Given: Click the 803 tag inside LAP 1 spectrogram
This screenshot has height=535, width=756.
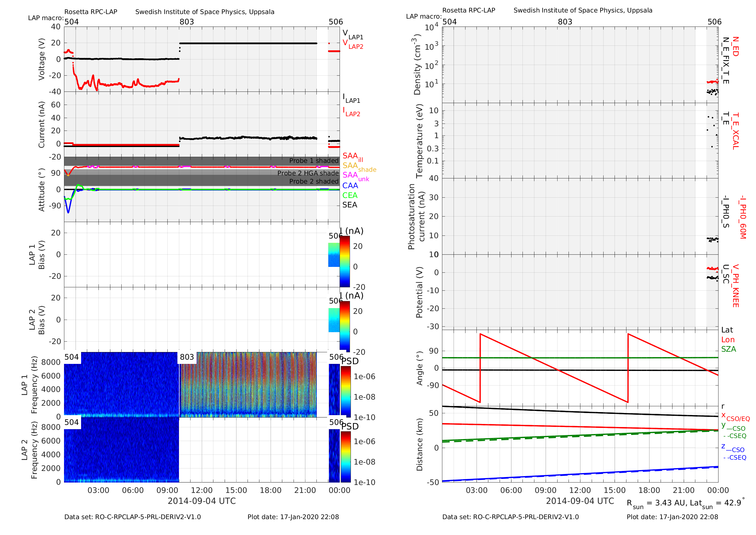Looking at the screenshot, I should [187, 357].
